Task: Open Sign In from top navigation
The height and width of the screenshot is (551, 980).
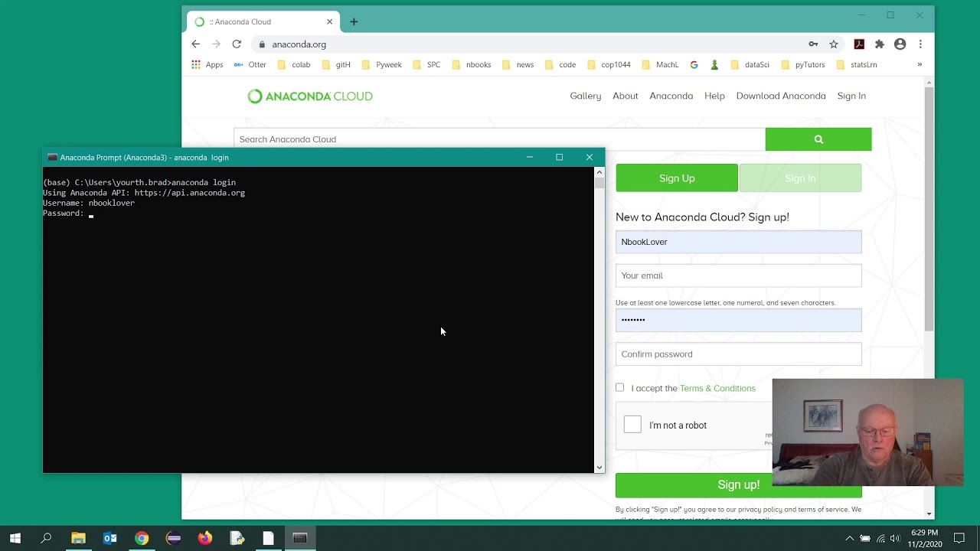Action: coord(851,96)
